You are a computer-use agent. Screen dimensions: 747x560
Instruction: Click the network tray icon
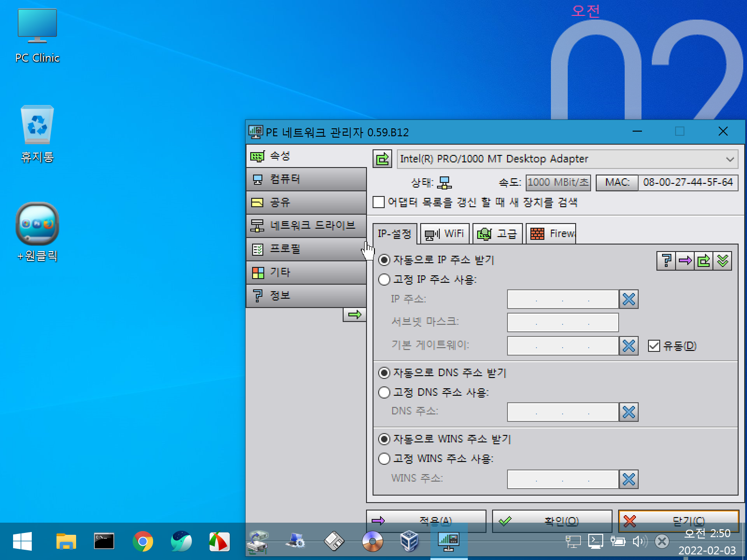point(573,541)
